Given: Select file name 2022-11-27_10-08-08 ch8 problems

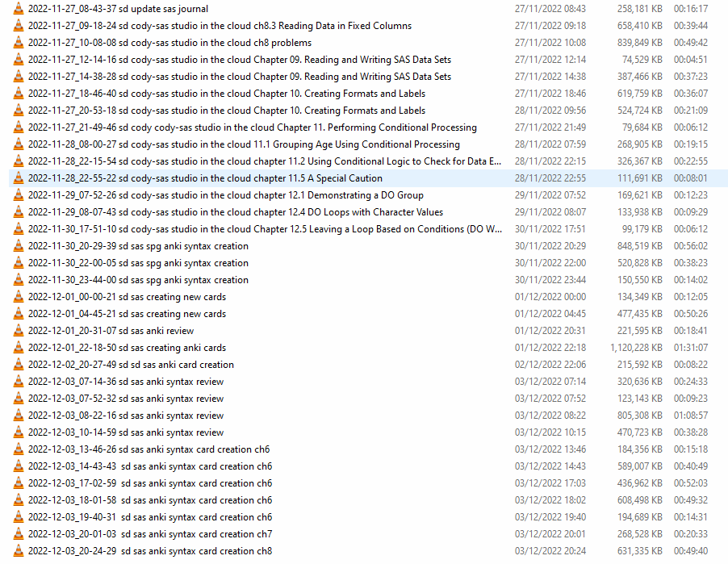Looking at the screenshot, I should [x=169, y=43].
